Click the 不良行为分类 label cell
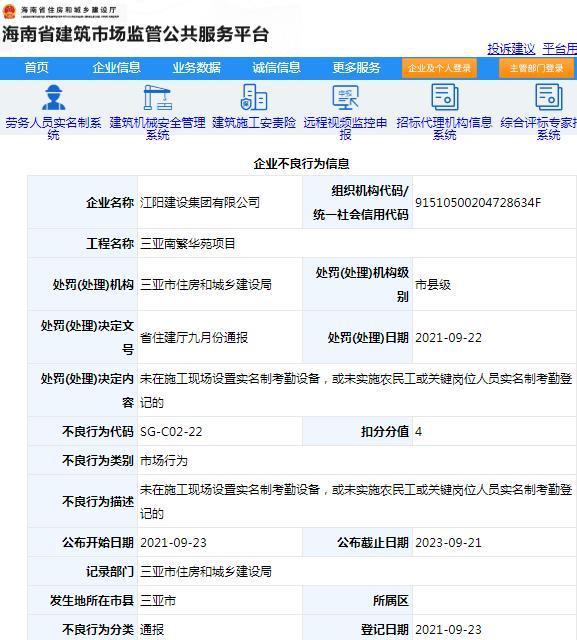This screenshot has width=577, height=640. click(83, 629)
